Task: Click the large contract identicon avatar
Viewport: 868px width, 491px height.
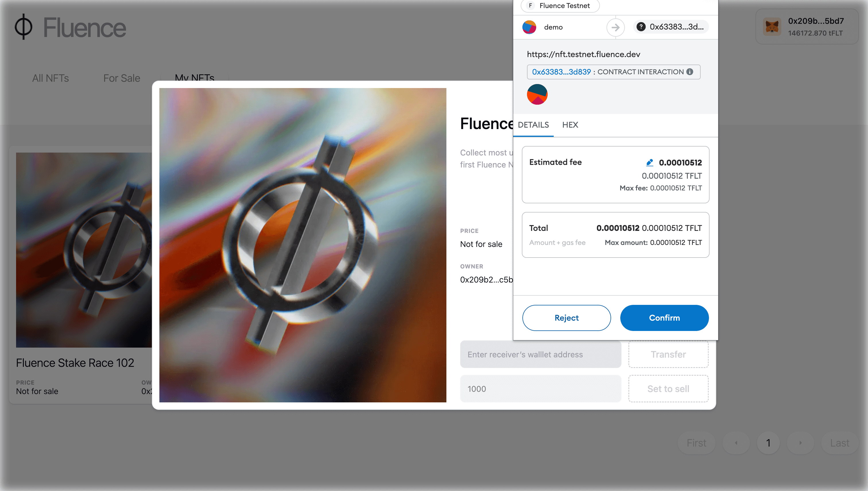Action: [x=537, y=94]
